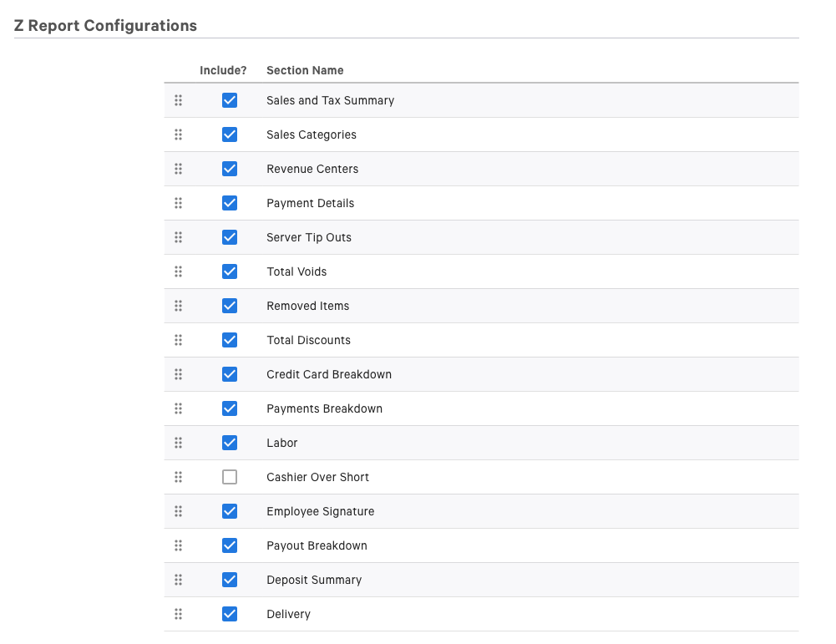Click drag handle for Employee Signature row

point(178,511)
